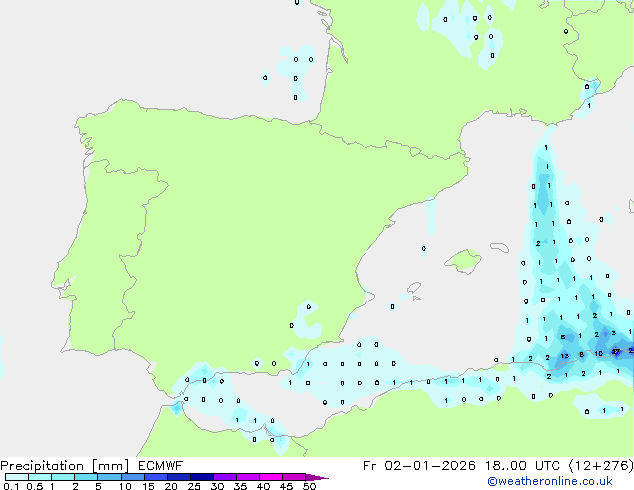Click the 10–15 mm blue legend swatch

click(133, 477)
